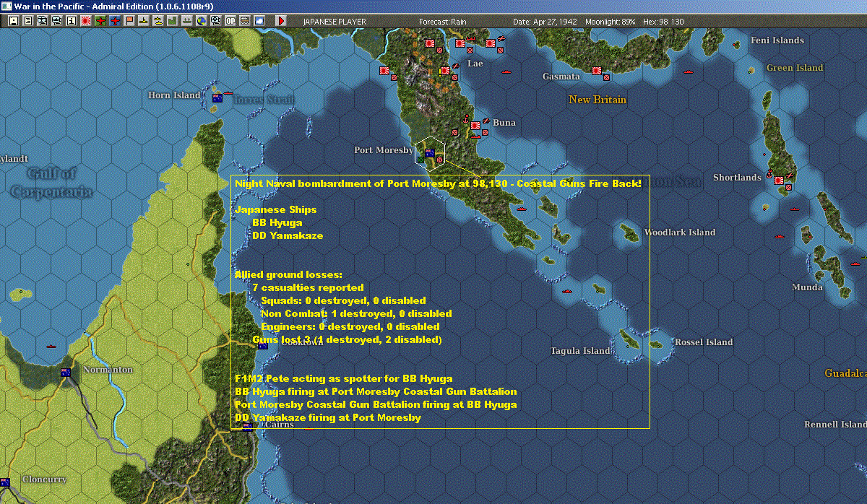Click the striped bar icon after OP

[x=244, y=21]
